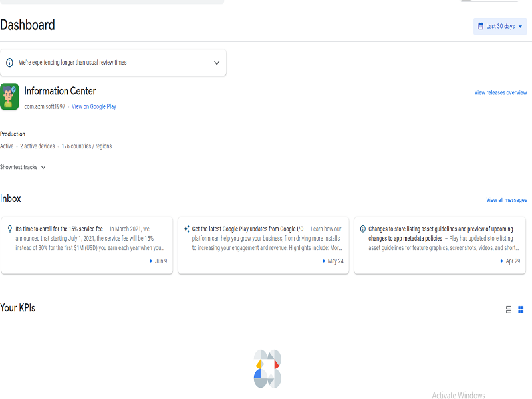Open View releases overview link

pyautogui.click(x=500, y=92)
